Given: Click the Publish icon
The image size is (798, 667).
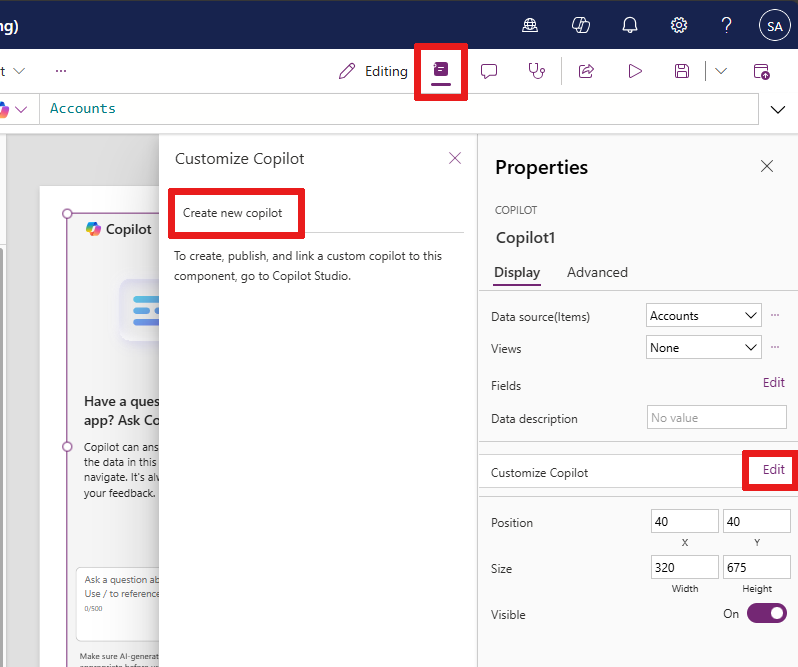Looking at the screenshot, I should pyautogui.click(x=761, y=71).
